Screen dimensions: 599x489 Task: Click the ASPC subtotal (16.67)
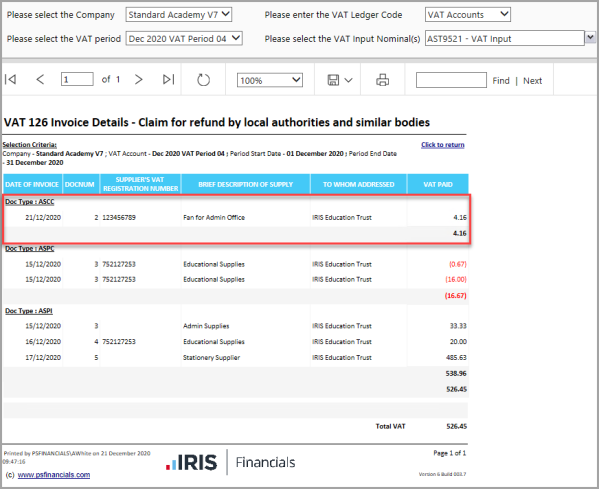click(455, 296)
